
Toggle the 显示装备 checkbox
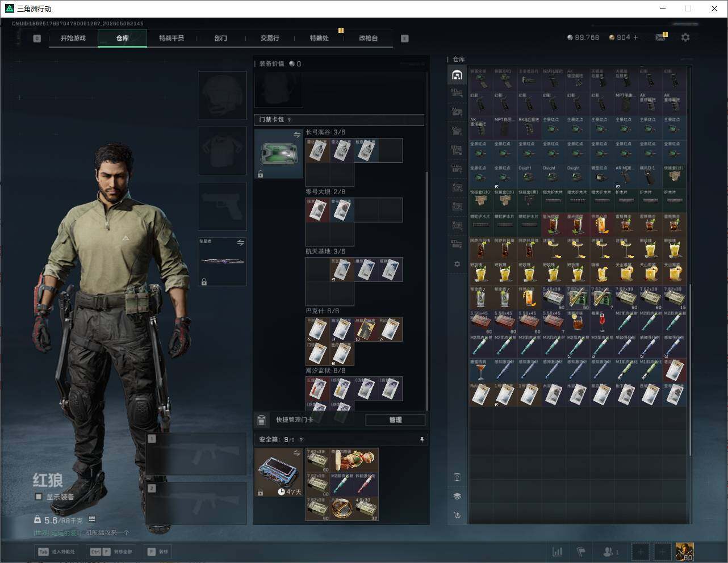coord(39,497)
